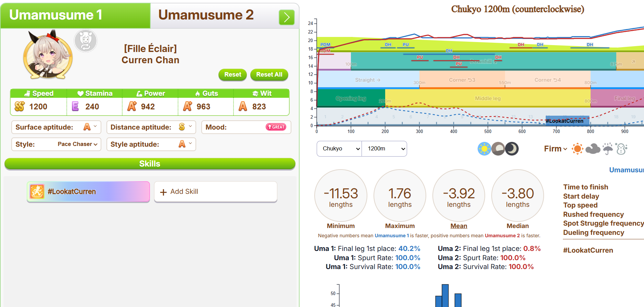
Task: Select the rainy umbrella weather icon
Action: coord(608,149)
